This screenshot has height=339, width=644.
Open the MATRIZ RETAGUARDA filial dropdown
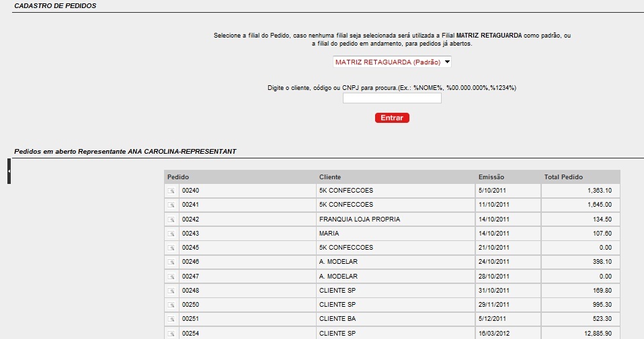point(392,62)
